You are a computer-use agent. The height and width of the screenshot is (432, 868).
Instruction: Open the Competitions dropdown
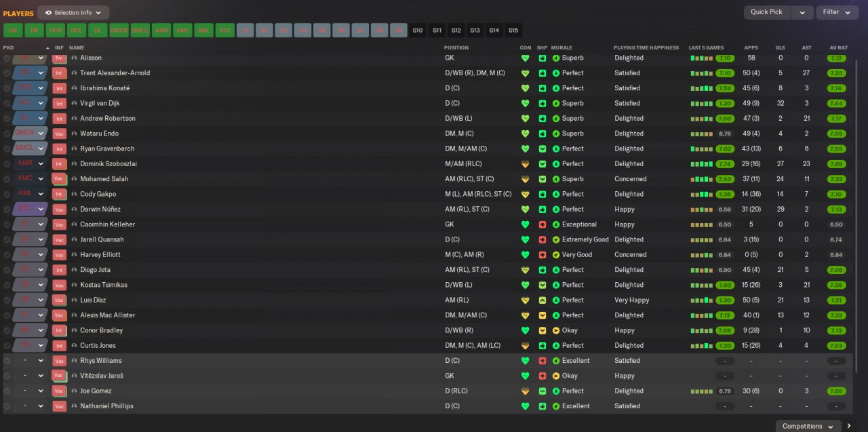coord(808,426)
